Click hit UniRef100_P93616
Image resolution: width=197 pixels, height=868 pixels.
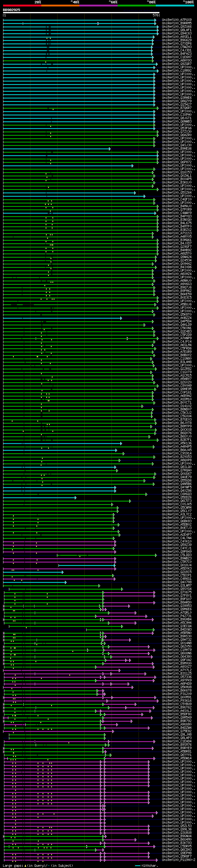tap(177, 700)
